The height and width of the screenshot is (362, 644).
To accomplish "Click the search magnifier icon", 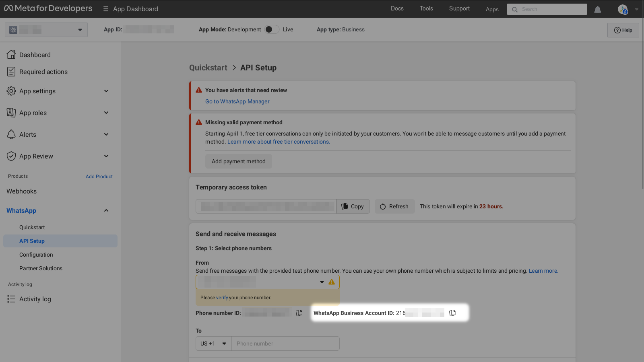I will pyautogui.click(x=514, y=9).
